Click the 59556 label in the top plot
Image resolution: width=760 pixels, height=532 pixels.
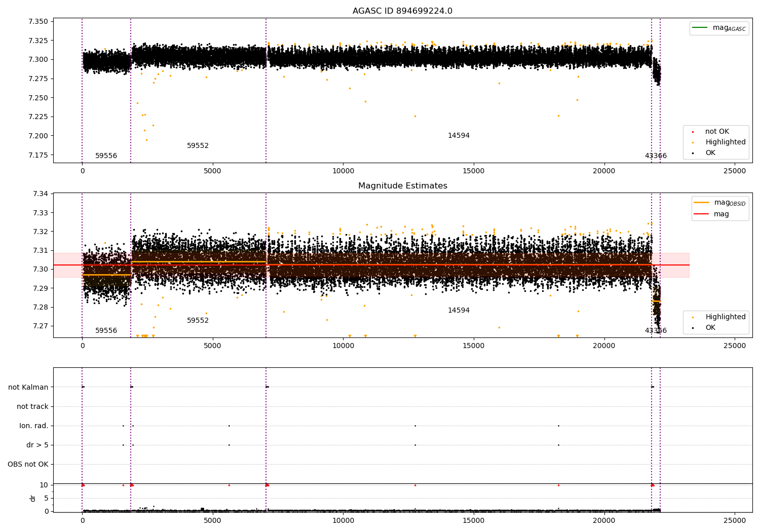[106, 156]
